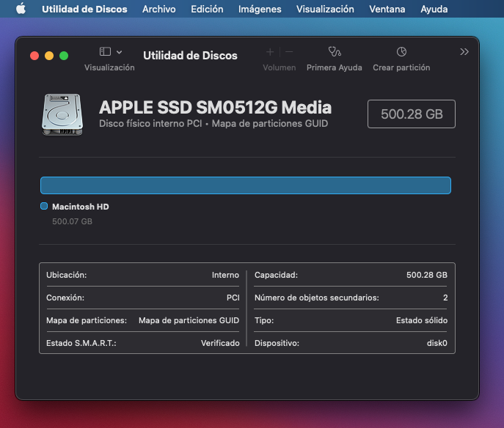Image resolution: width=504 pixels, height=428 pixels.
Task: Click the 500.07 GB volume size text
Action: (x=72, y=221)
